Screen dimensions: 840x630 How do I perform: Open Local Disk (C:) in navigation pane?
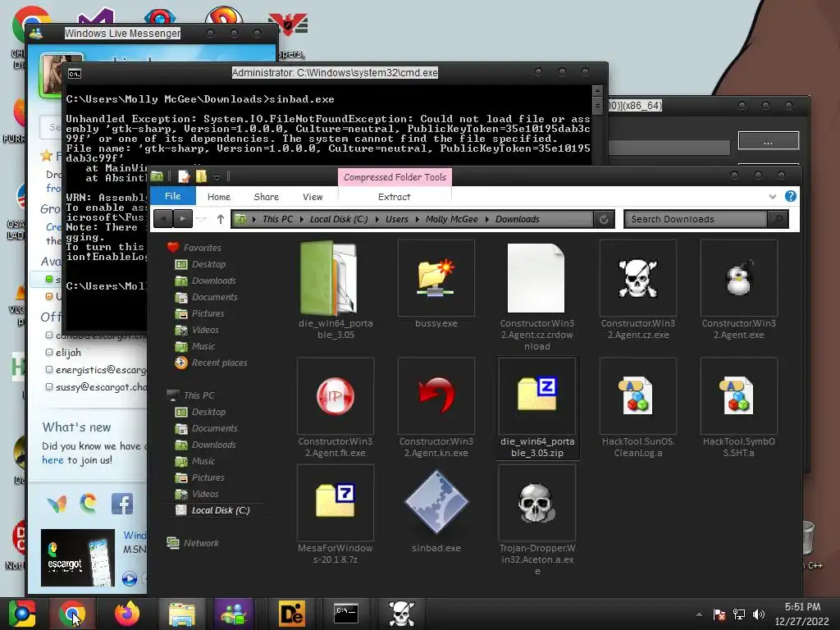(x=221, y=510)
